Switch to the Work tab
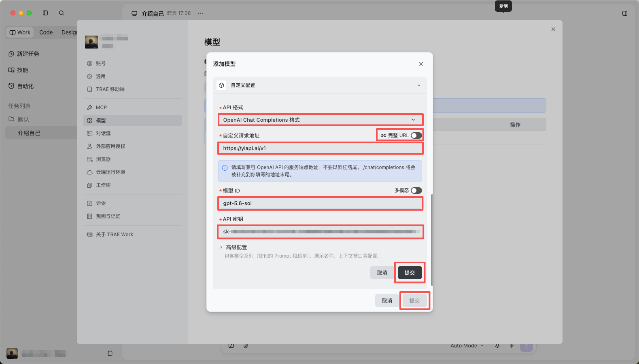This screenshot has width=639, height=364. tap(20, 32)
